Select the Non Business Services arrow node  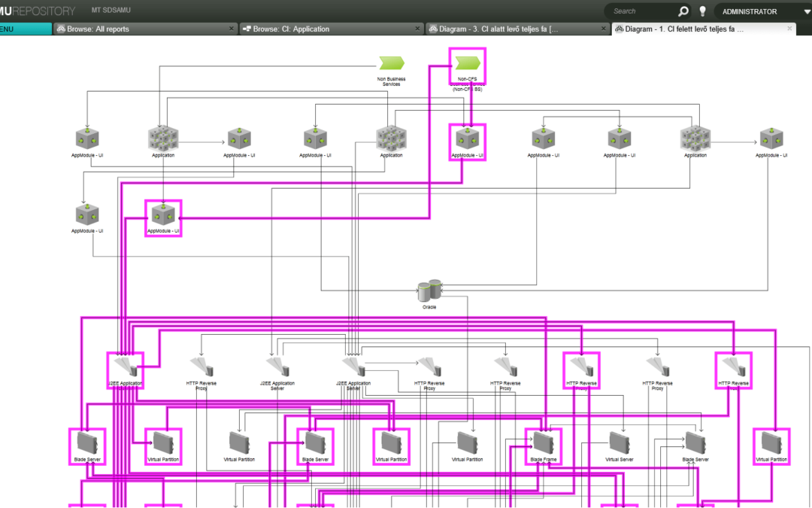tap(391, 63)
